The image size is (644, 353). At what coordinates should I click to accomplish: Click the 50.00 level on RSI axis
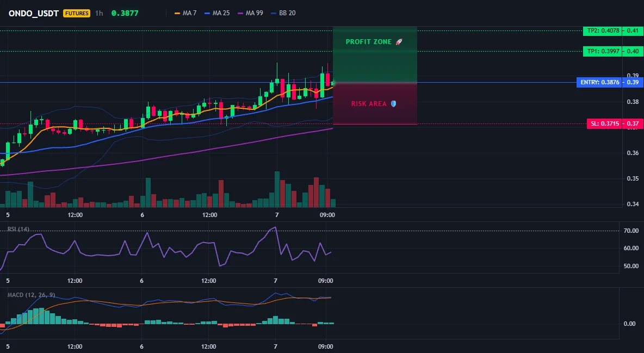coord(631,266)
